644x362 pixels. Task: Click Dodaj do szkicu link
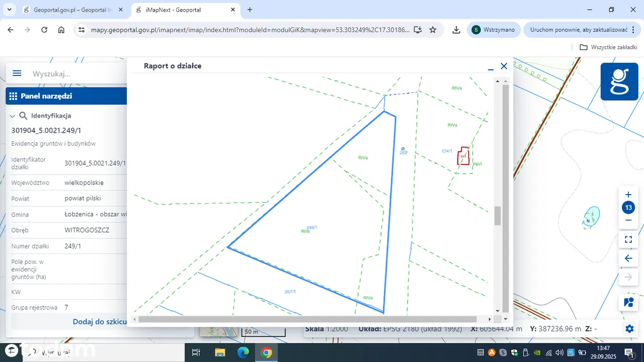[x=100, y=322]
